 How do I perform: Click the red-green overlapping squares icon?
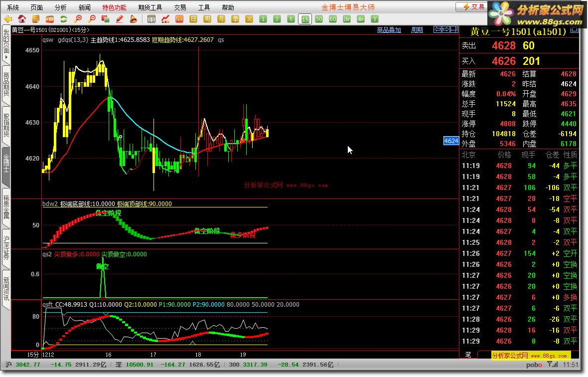pyautogui.click(x=105, y=19)
